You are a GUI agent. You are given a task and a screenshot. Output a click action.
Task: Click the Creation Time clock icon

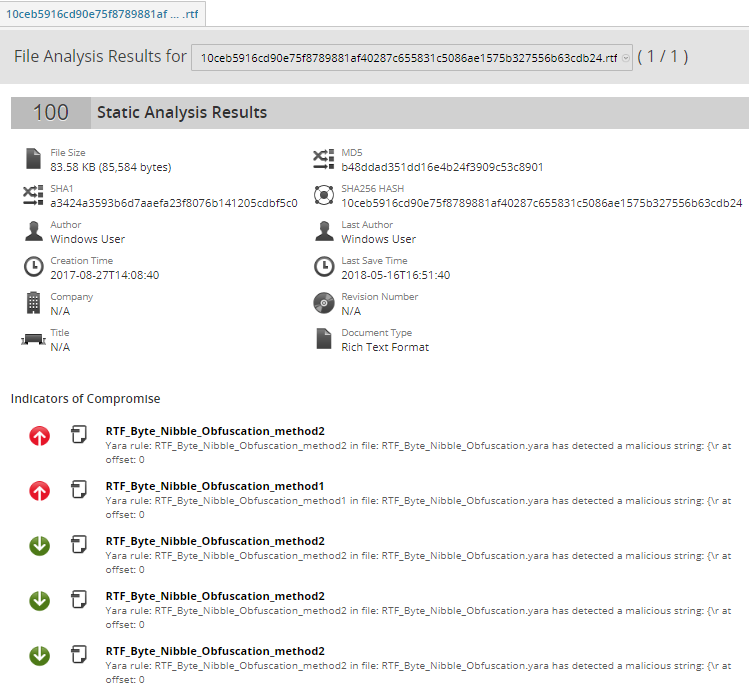33,267
